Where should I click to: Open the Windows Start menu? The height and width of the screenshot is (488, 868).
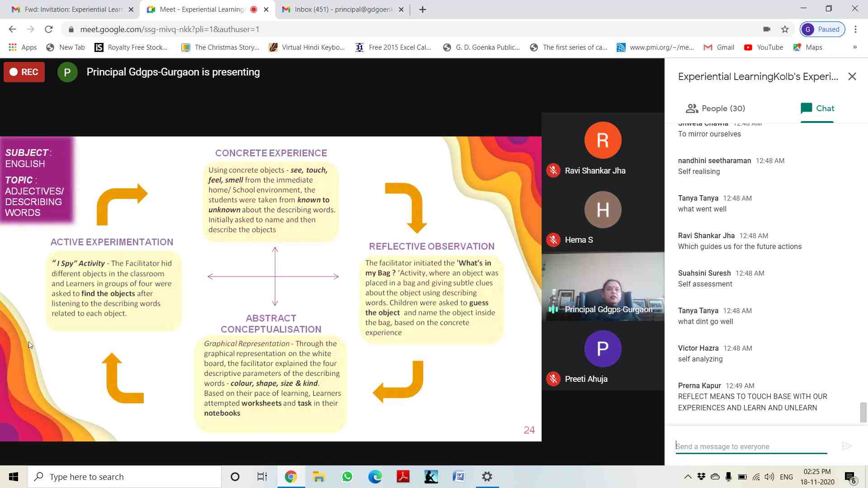[x=14, y=477]
